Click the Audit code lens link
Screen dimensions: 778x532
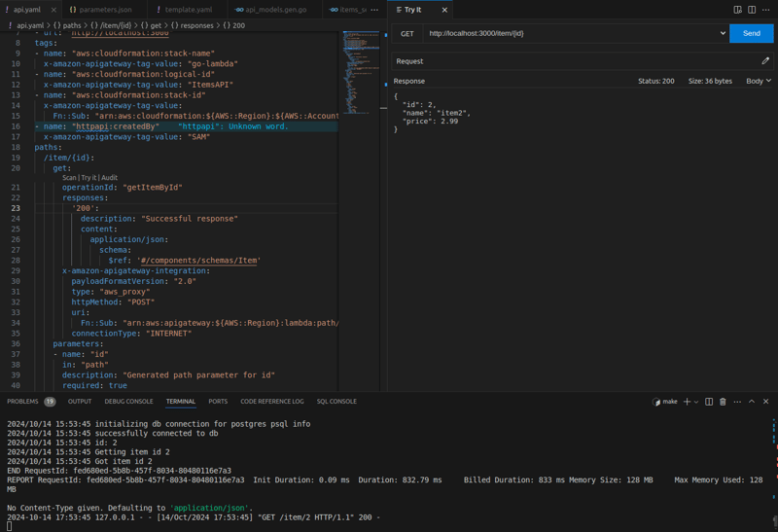click(x=109, y=178)
